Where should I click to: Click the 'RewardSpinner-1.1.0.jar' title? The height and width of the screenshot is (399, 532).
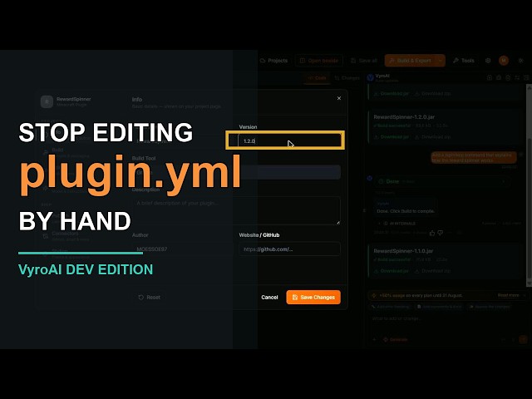[403, 251]
